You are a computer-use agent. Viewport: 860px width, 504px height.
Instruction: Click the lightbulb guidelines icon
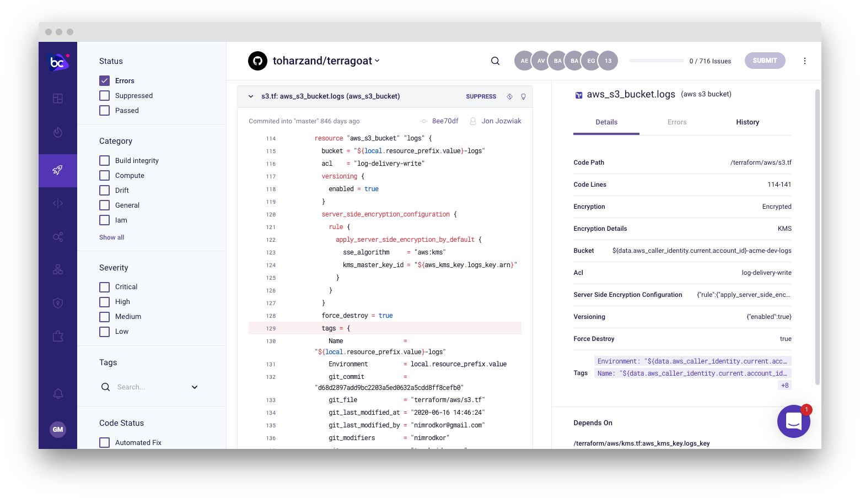[523, 96]
